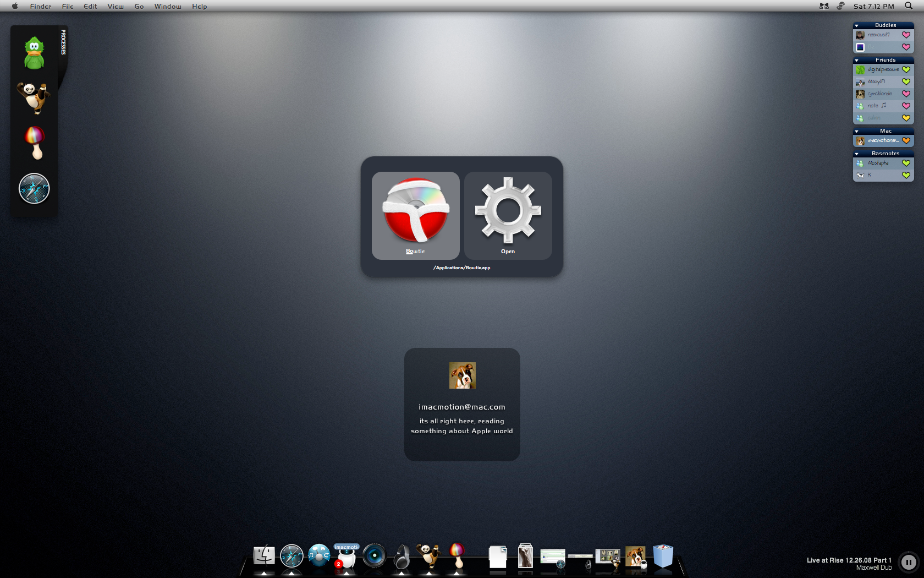This screenshot has width=924, height=578.
Task: Restore minimized window with Safari badge
Action: [553, 558]
